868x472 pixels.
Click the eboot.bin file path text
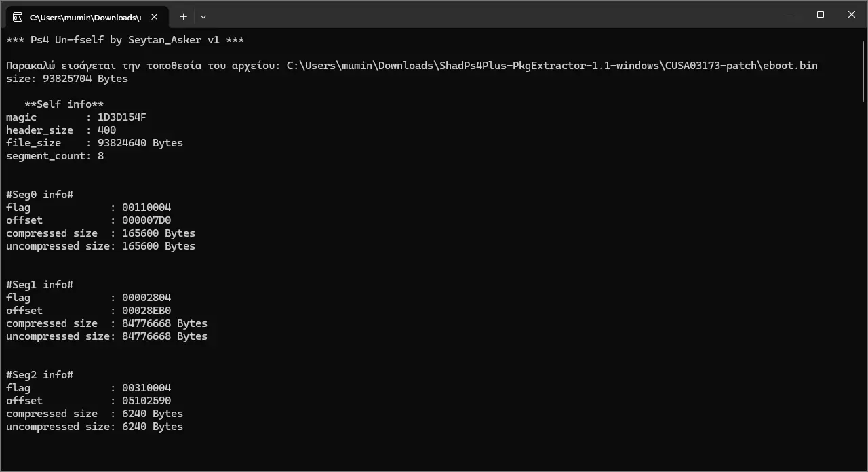(552, 66)
